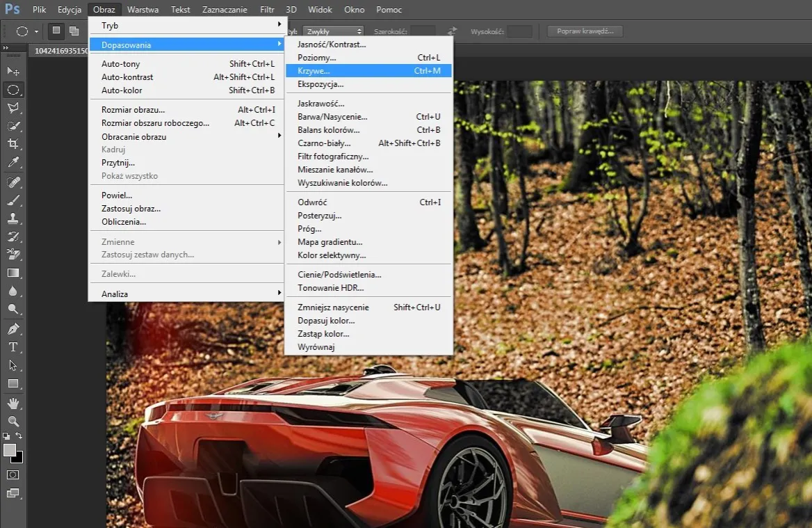Image resolution: width=812 pixels, height=528 pixels.
Task: Select the Eyedropper tool
Action: [14, 161]
